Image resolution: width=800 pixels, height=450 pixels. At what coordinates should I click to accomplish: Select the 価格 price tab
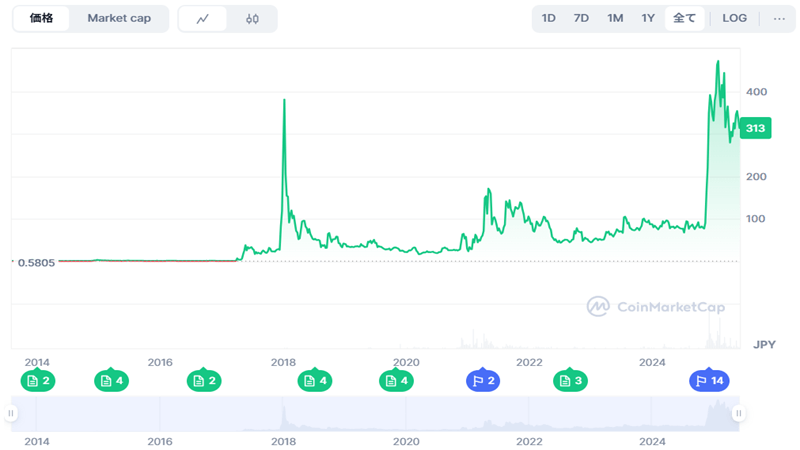point(41,18)
